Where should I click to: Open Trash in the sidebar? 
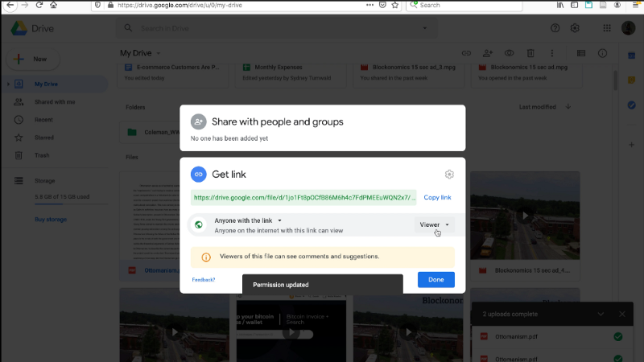[x=42, y=155]
